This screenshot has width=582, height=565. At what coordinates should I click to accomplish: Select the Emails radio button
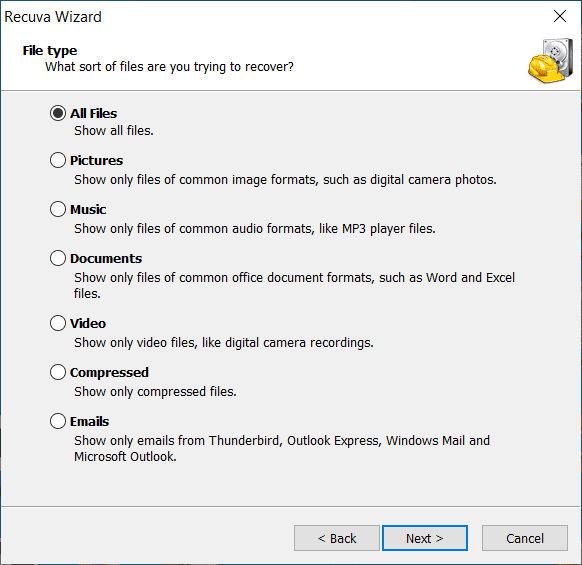click(58, 421)
